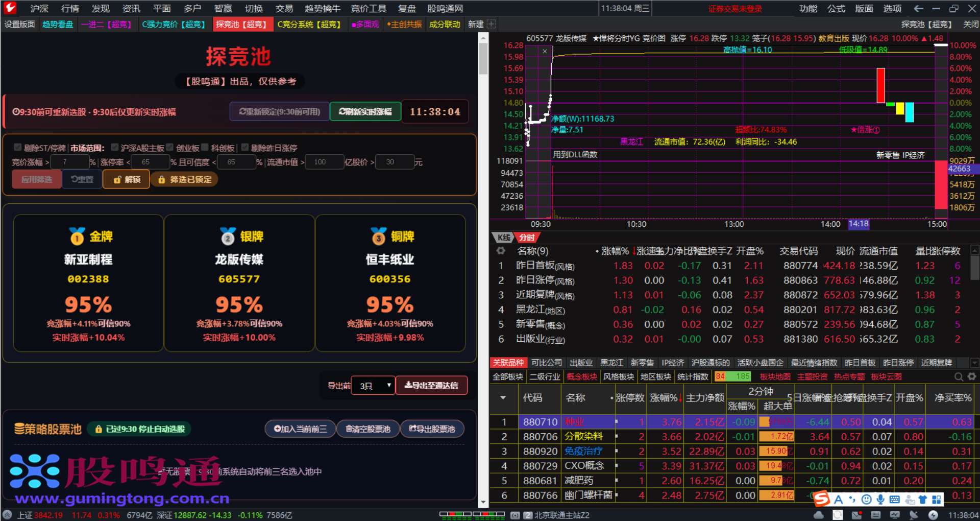Activate Sogou voice input microphone

coord(880,500)
